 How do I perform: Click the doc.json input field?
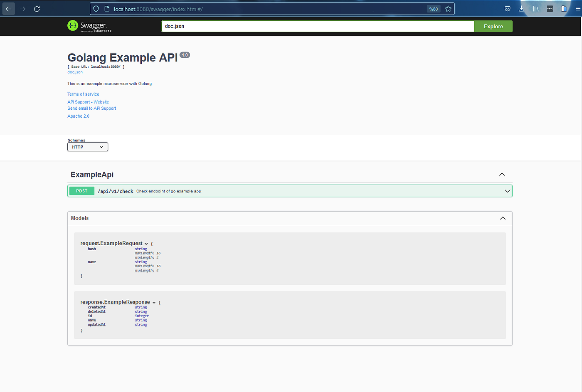pyautogui.click(x=318, y=26)
